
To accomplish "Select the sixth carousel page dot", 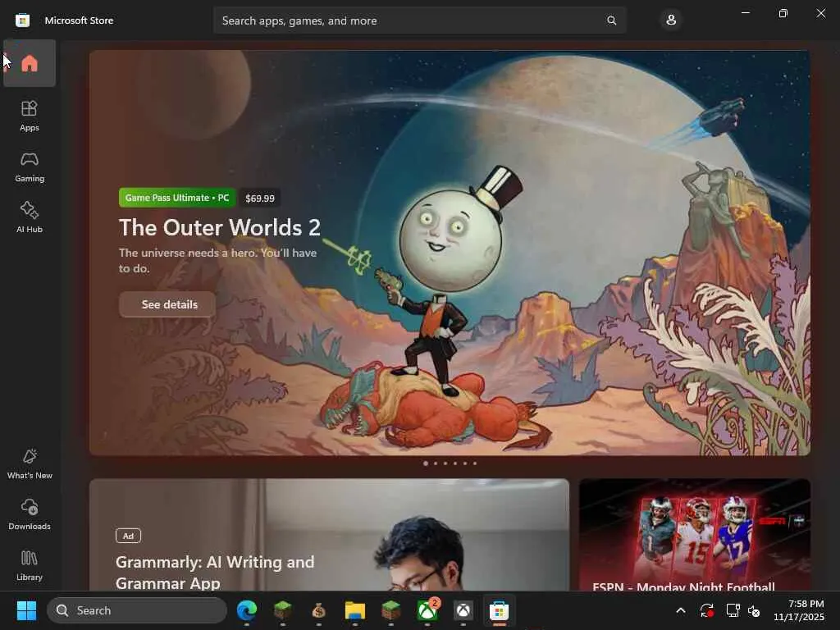I will (x=475, y=463).
